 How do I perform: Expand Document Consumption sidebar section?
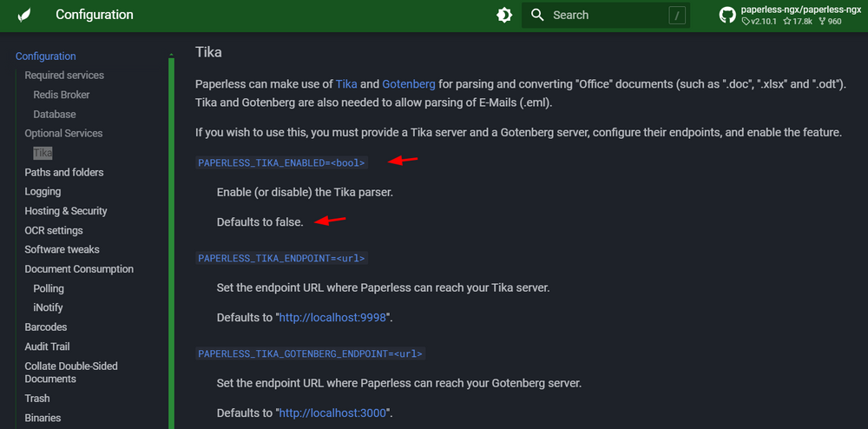coord(79,269)
